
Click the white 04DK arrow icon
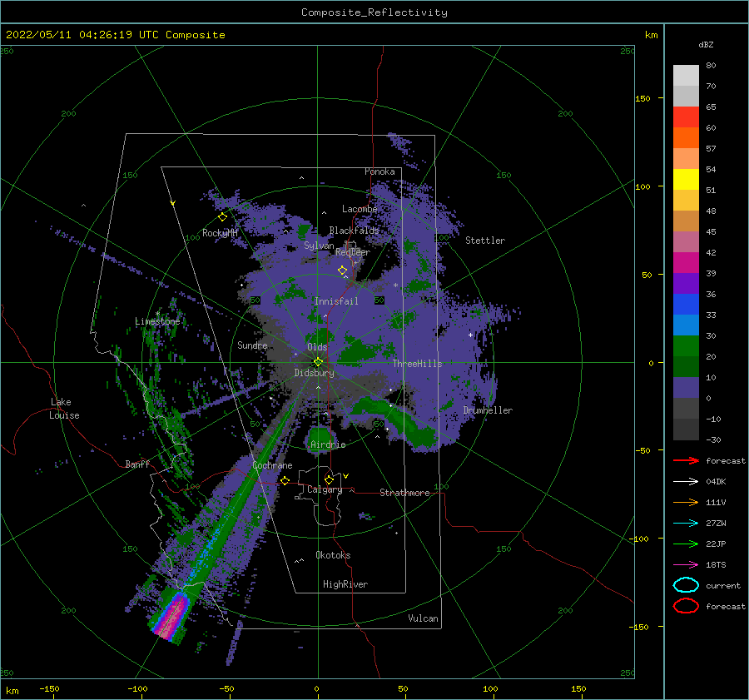click(x=686, y=481)
